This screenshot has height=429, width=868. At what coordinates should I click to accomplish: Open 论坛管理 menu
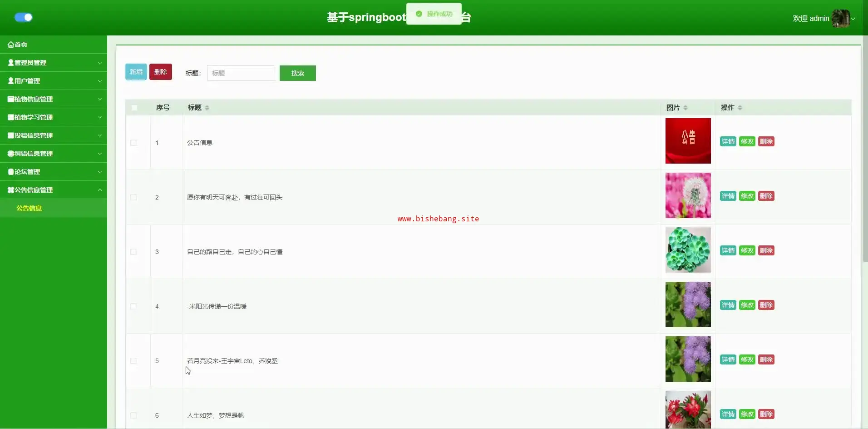pyautogui.click(x=54, y=172)
